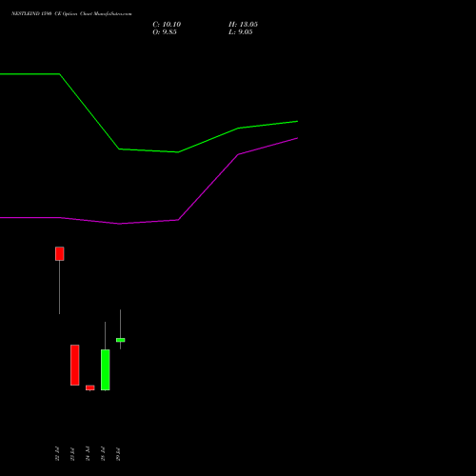
Task: Select the high value H: 13.05
Action: coord(243,25)
